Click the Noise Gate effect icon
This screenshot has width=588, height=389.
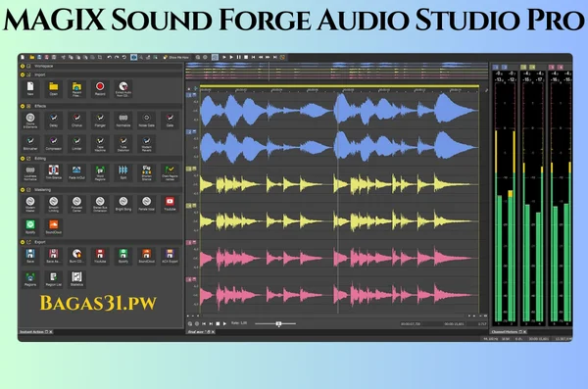[147, 121]
